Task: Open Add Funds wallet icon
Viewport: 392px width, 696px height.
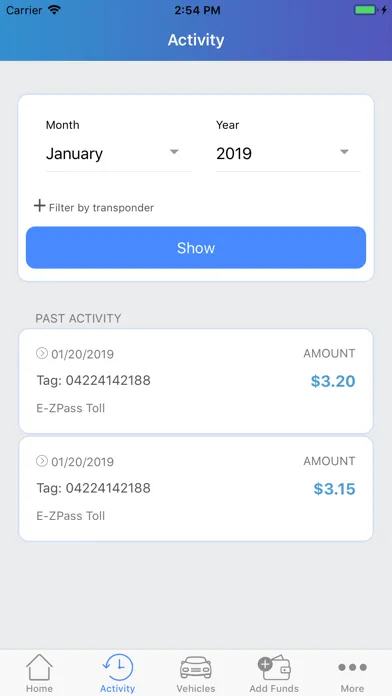Action: click(x=274, y=667)
